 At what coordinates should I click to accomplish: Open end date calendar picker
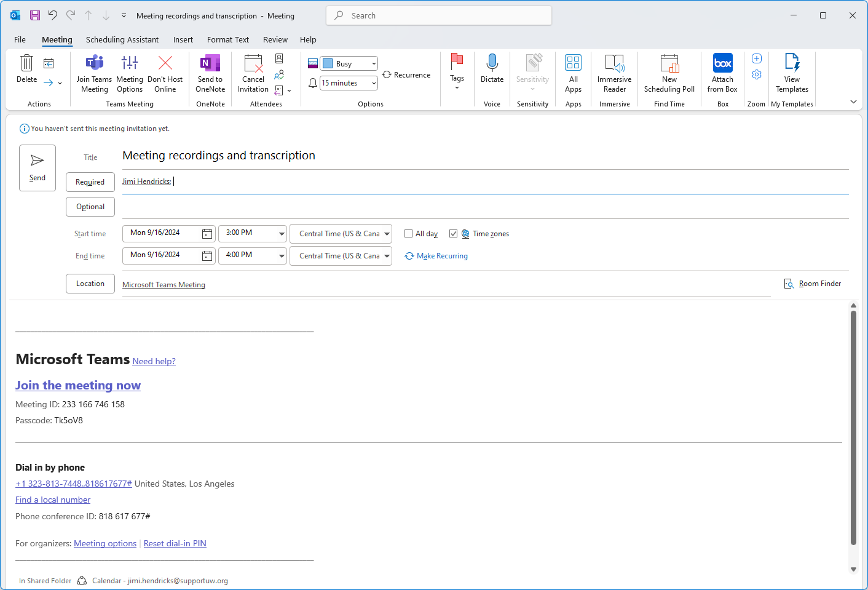click(x=207, y=256)
